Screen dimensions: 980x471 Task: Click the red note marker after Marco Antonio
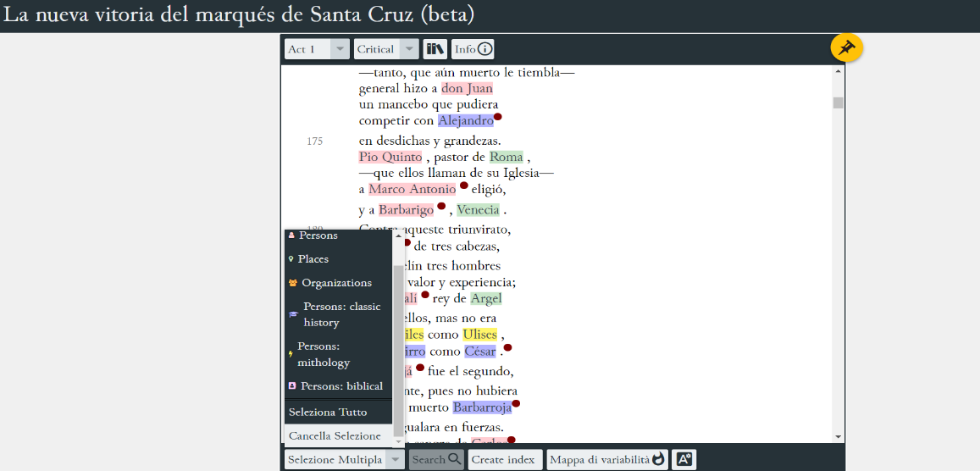(464, 185)
